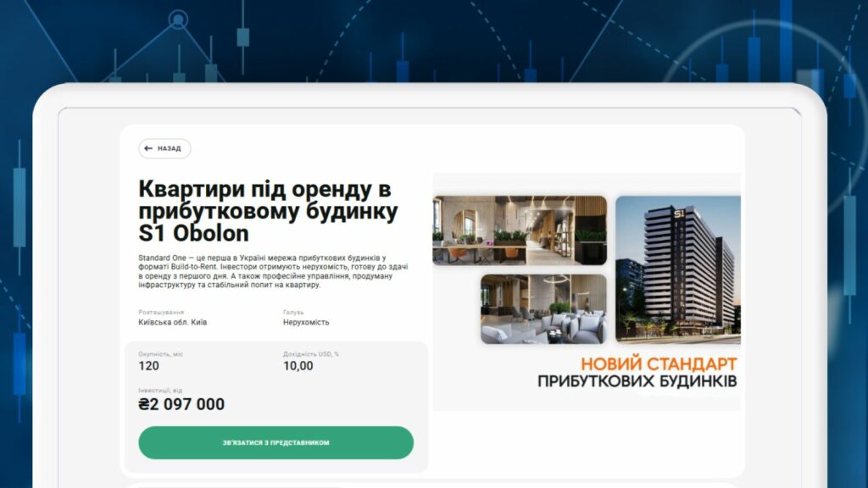The width and height of the screenshot is (868, 488).
Task: Click the ПРИБУТКОВИХ БУДИНКІВ banner text
Action: point(637,381)
